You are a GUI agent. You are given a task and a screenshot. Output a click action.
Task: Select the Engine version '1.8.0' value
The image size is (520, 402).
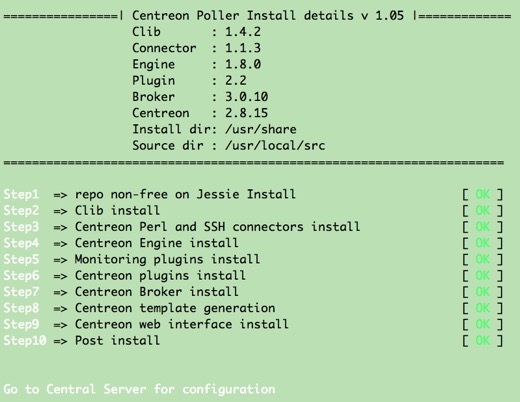point(243,64)
